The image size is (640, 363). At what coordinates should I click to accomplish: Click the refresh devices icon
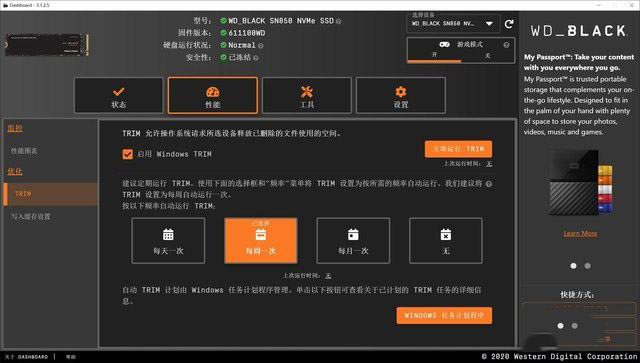click(509, 24)
